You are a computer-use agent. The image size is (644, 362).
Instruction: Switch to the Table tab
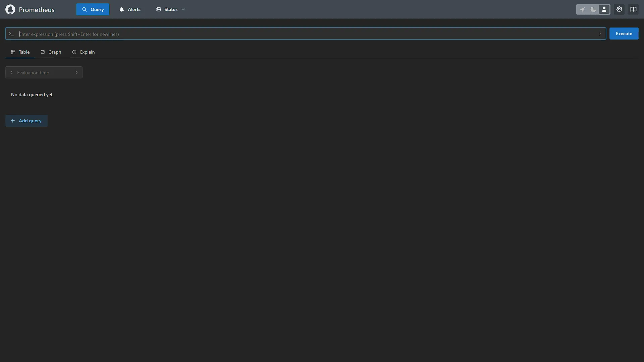20,52
